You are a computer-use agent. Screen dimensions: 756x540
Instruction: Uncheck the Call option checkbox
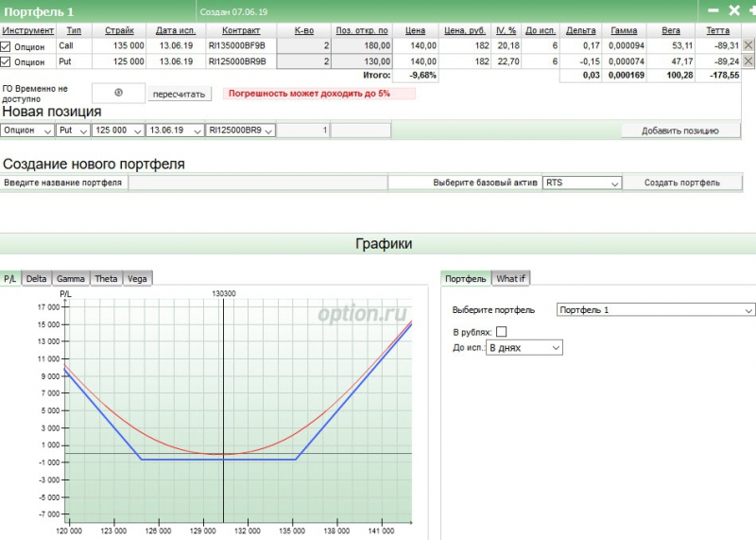[6, 46]
